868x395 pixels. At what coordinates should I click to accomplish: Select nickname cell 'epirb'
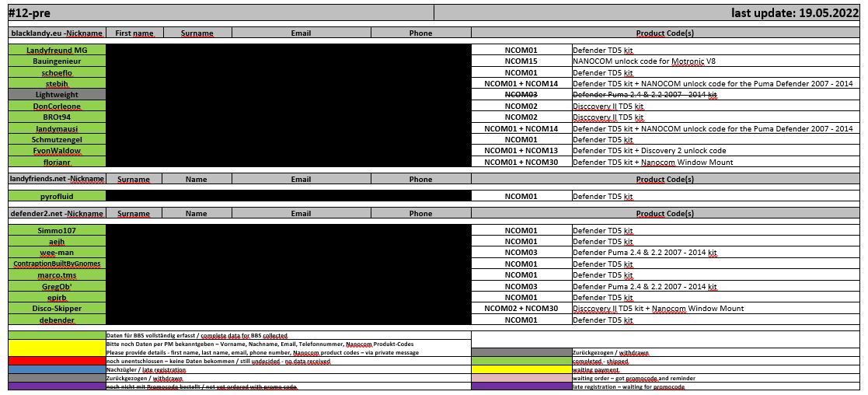click(x=57, y=298)
